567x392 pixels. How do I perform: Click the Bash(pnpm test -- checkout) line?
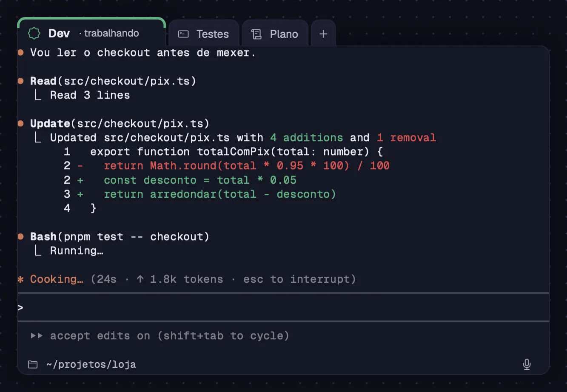click(120, 236)
